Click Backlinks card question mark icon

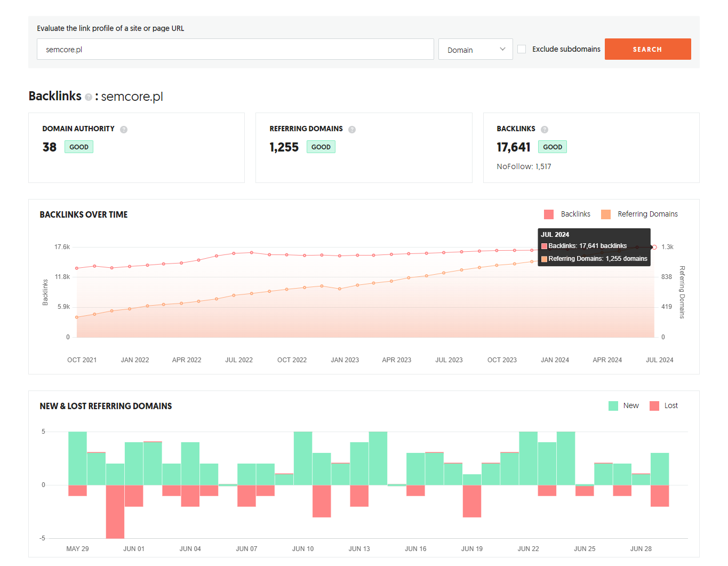click(545, 130)
